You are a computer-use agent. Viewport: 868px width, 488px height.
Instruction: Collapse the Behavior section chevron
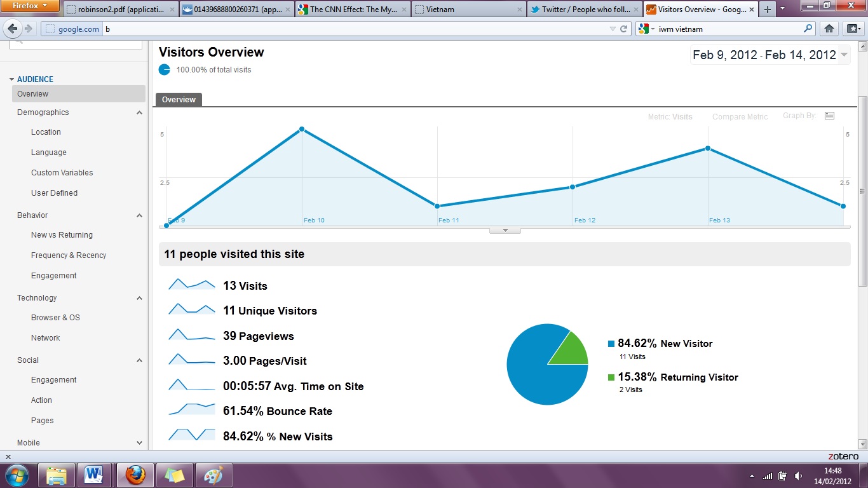tap(140, 215)
